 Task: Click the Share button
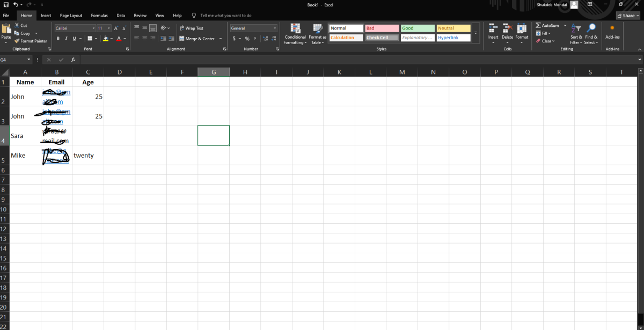click(x=628, y=16)
